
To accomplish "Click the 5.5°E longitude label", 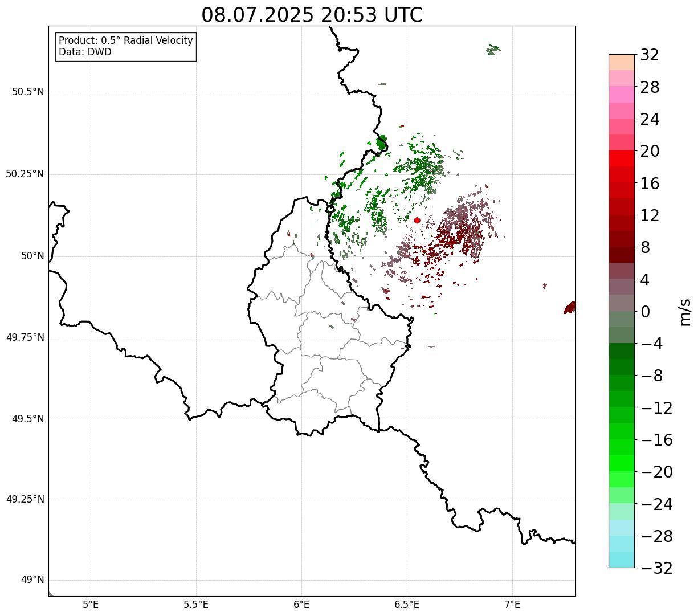I will point(196,604).
